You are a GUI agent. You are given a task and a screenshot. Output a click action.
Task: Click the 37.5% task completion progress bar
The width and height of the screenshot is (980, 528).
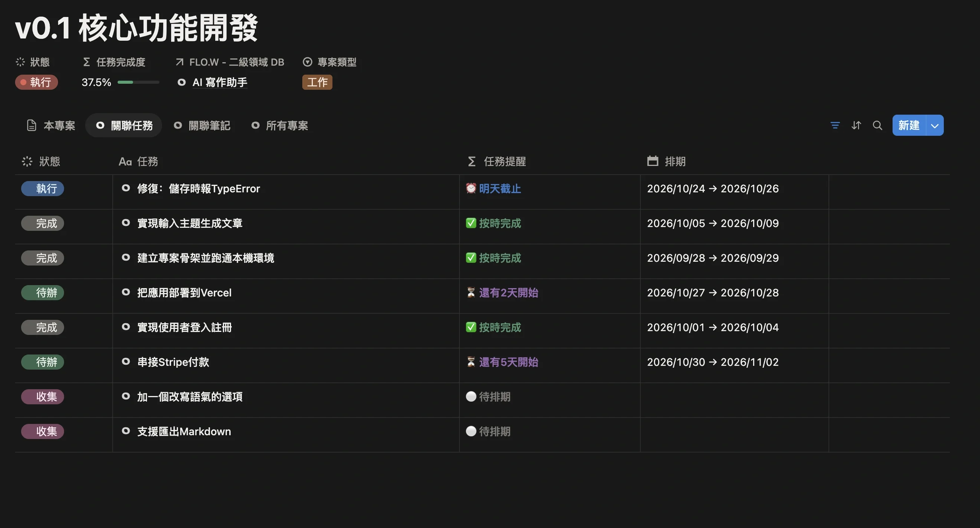138,82
